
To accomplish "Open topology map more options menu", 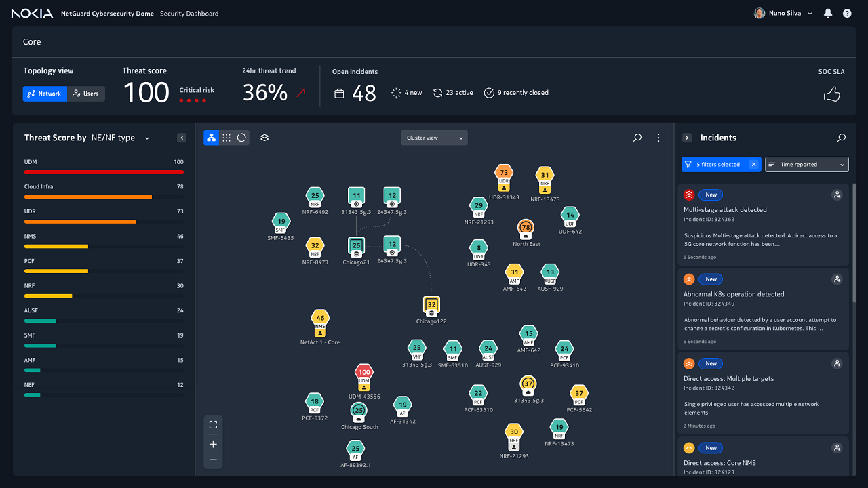I will pos(658,138).
